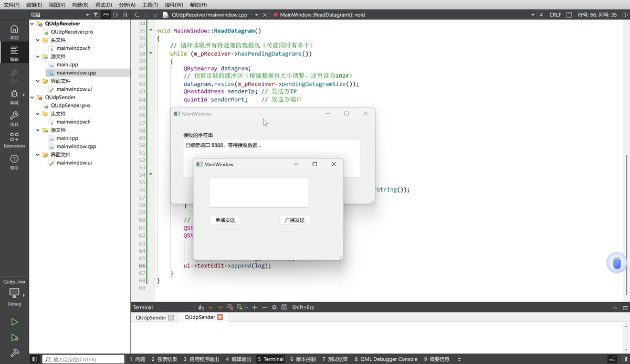Build the project with the hammer icon
Image resolution: width=630 pixels, height=364 pixels.
point(14,353)
